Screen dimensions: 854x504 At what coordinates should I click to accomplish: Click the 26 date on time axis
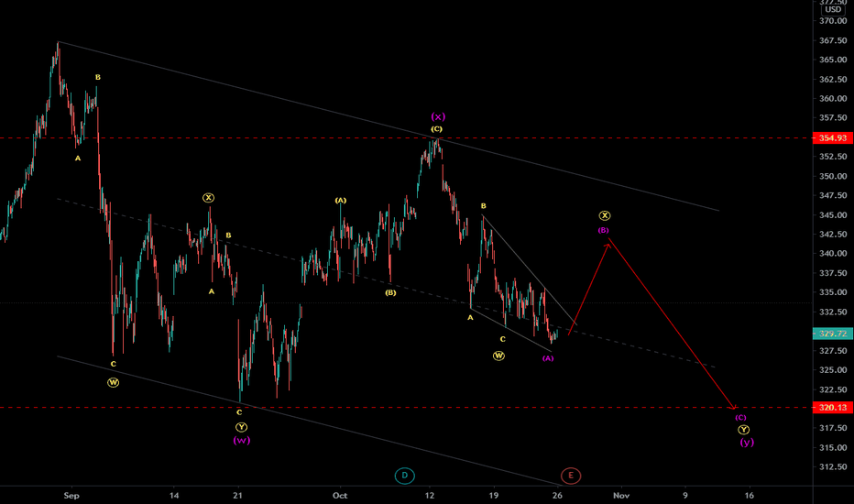(x=557, y=495)
